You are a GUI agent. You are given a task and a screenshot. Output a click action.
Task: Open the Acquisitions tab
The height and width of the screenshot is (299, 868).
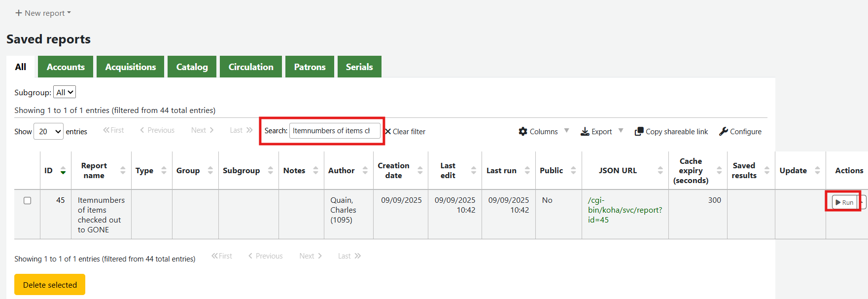tap(131, 67)
